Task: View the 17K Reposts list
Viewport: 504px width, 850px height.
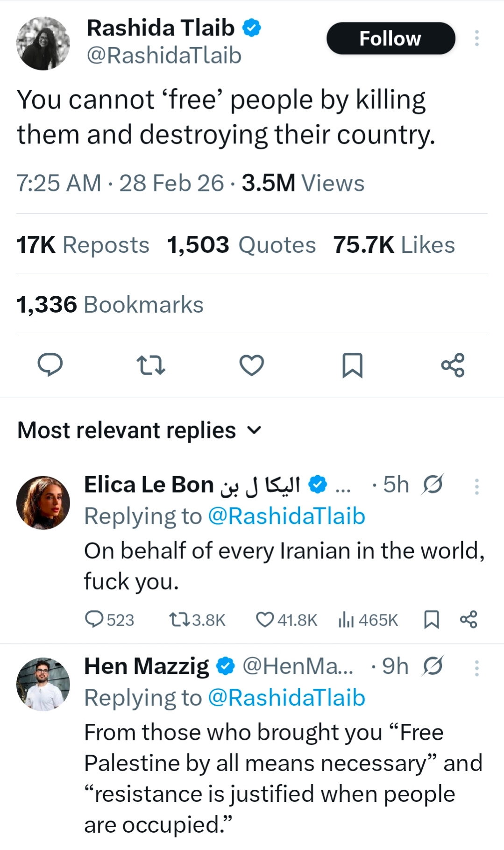Action: 83,245
